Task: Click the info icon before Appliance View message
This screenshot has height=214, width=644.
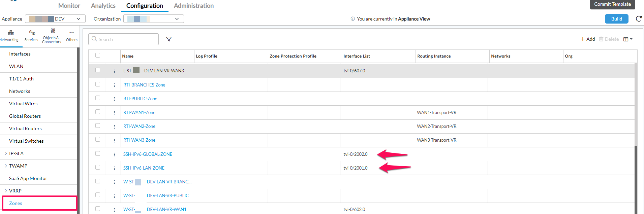Action: pyautogui.click(x=352, y=19)
